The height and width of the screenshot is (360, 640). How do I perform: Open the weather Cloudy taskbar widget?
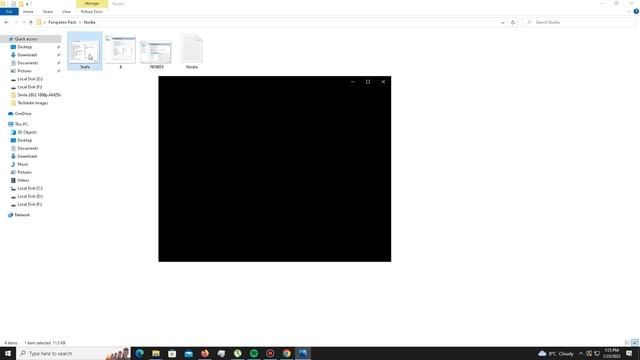556,353
